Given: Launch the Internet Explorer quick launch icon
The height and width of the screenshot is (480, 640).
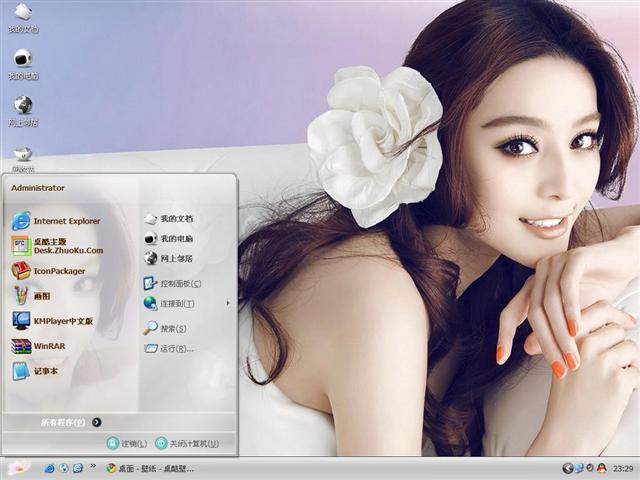Looking at the screenshot, I should point(50,469).
